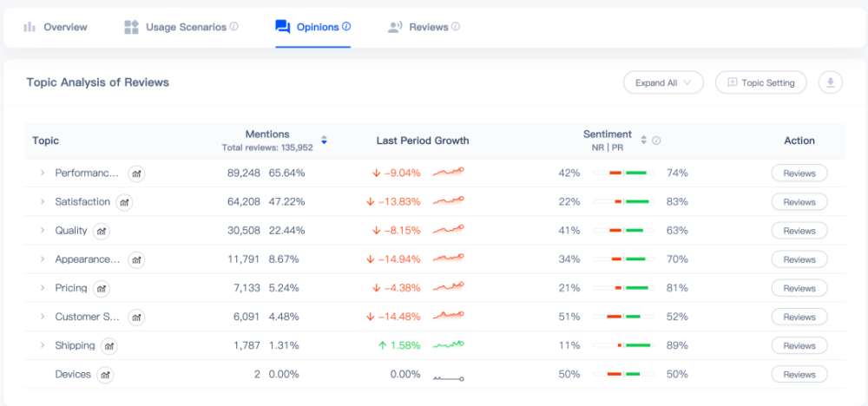
Task: Click Performance sentiment bar
Action: (623, 174)
